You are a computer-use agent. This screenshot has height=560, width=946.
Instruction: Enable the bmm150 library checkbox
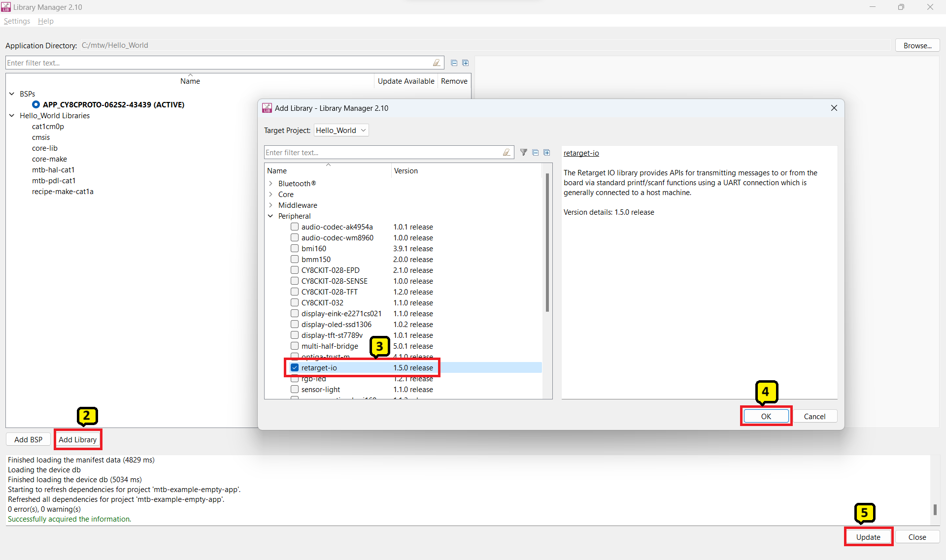point(295,259)
